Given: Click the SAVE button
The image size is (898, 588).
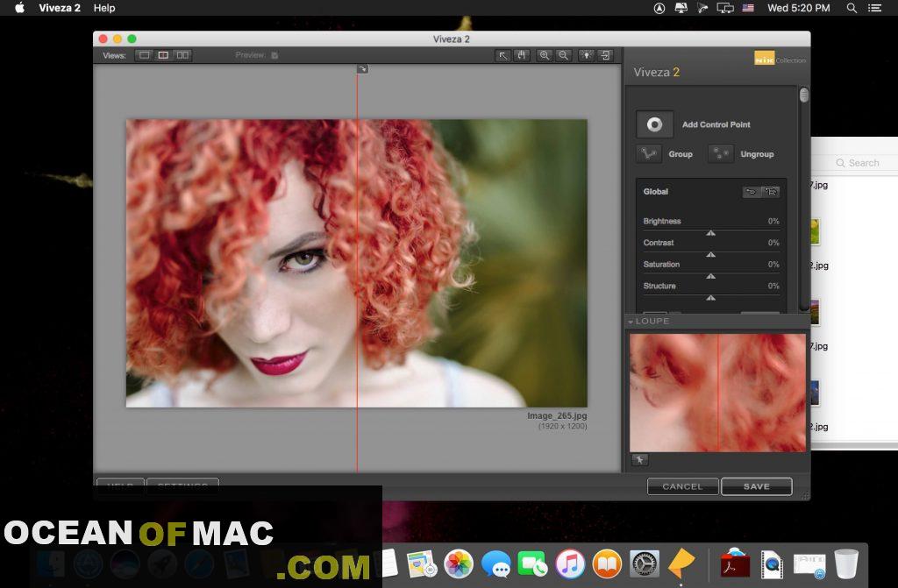Looking at the screenshot, I should (757, 486).
